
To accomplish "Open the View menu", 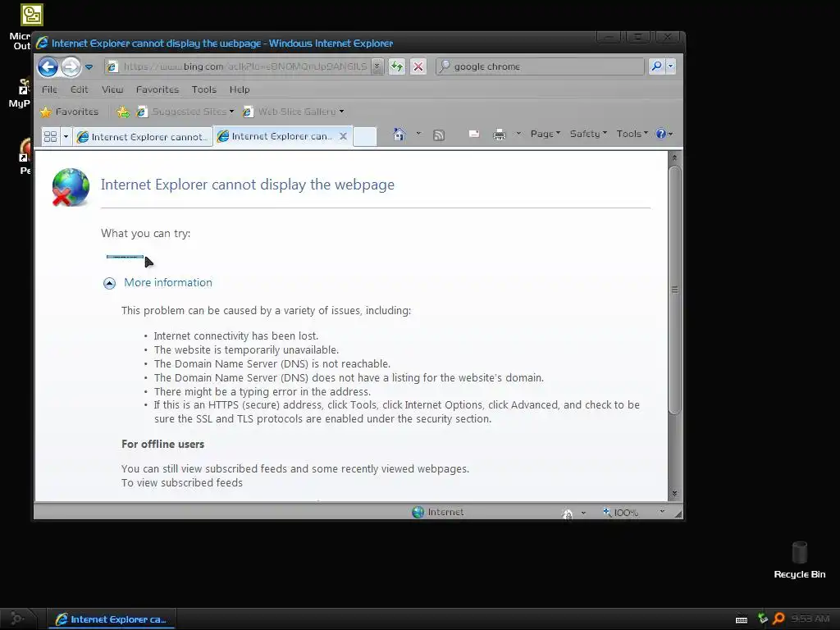I will (x=112, y=89).
